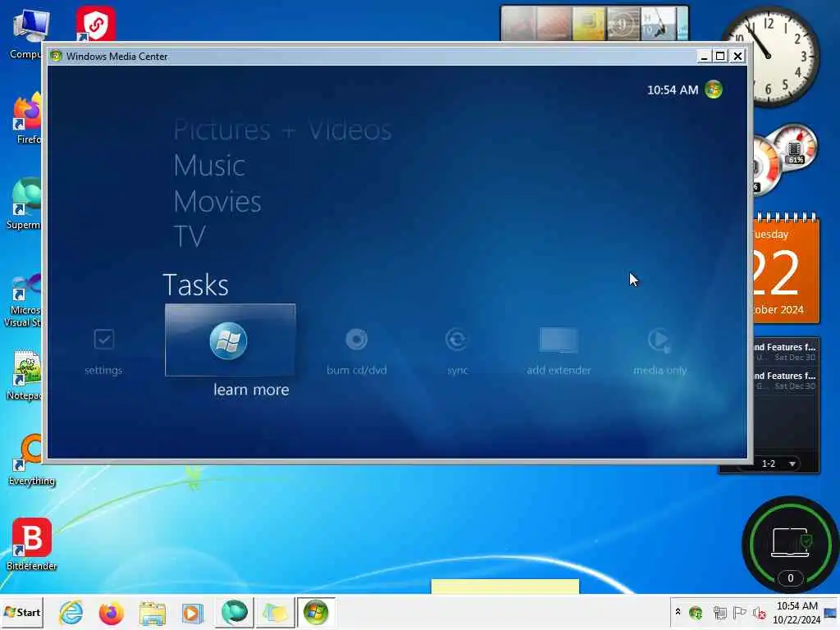The width and height of the screenshot is (840, 630).
Task: Minimize the Windows Media Center window
Action: (x=704, y=56)
